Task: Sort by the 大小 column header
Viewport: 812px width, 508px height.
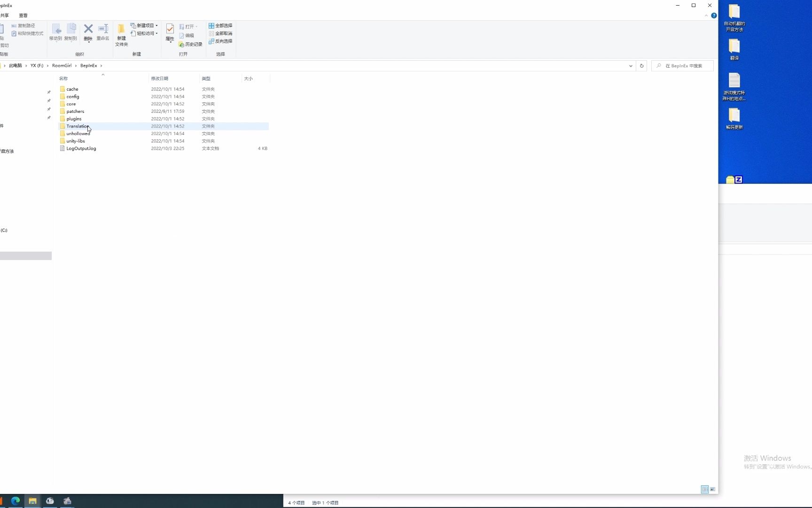Action: tap(256, 79)
